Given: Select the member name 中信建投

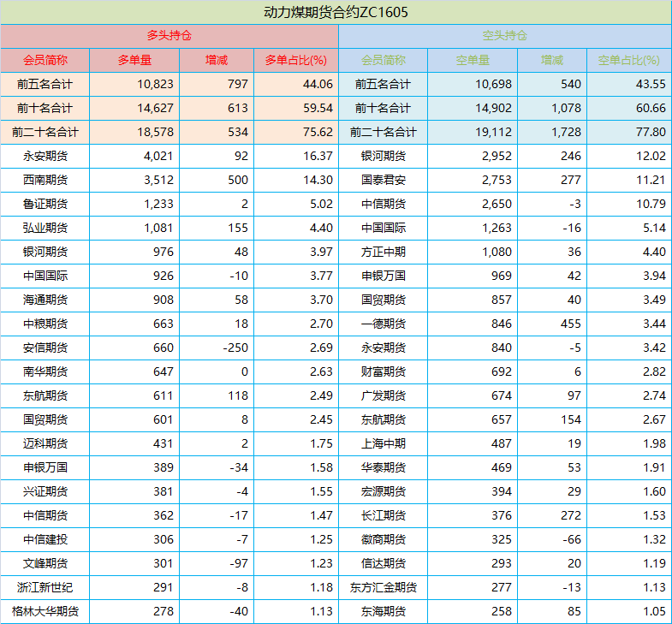Looking at the screenshot, I should click(x=45, y=540).
